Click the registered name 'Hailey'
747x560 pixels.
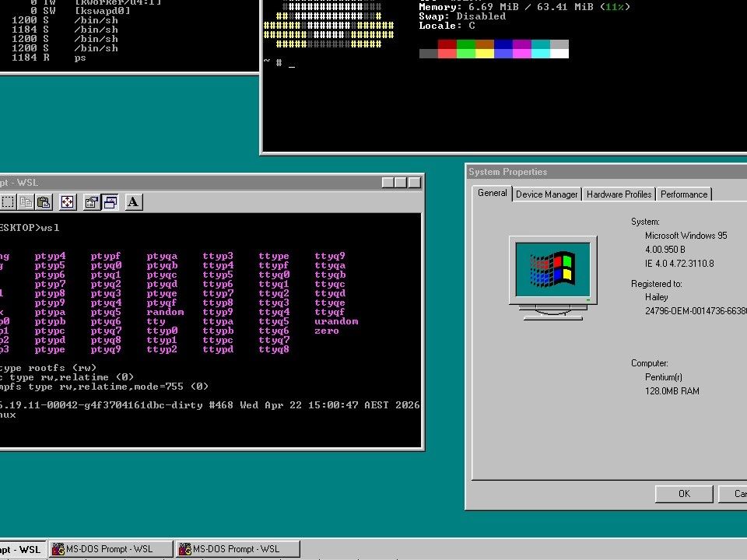pyautogui.click(x=657, y=297)
